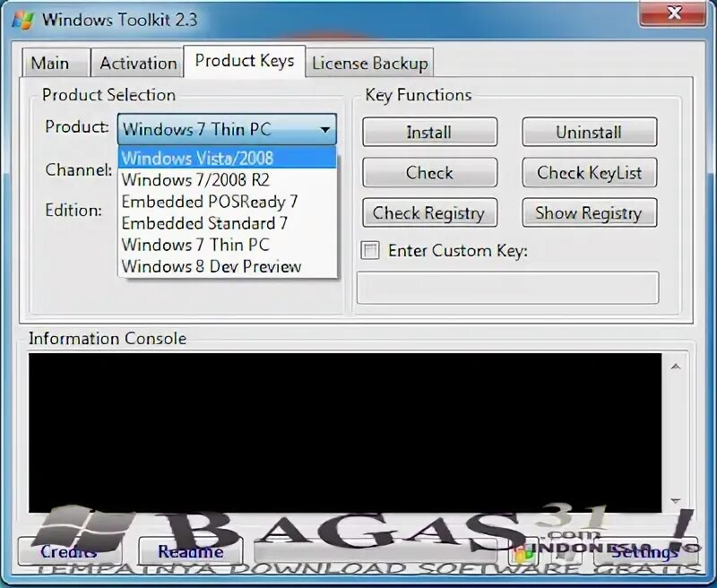Open the Activation tab
Viewport: 717px width, 588px height.
137,62
